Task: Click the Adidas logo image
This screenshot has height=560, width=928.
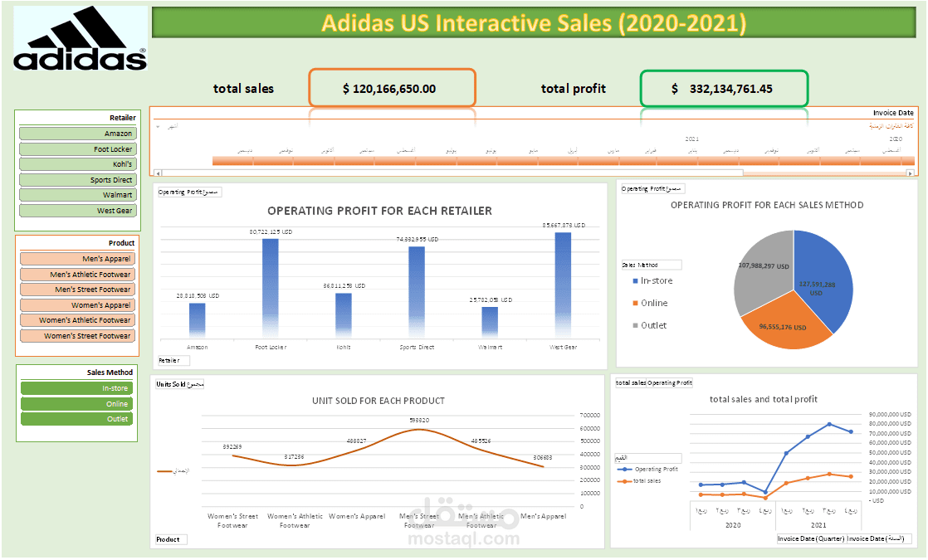Action: (x=81, y=38)
